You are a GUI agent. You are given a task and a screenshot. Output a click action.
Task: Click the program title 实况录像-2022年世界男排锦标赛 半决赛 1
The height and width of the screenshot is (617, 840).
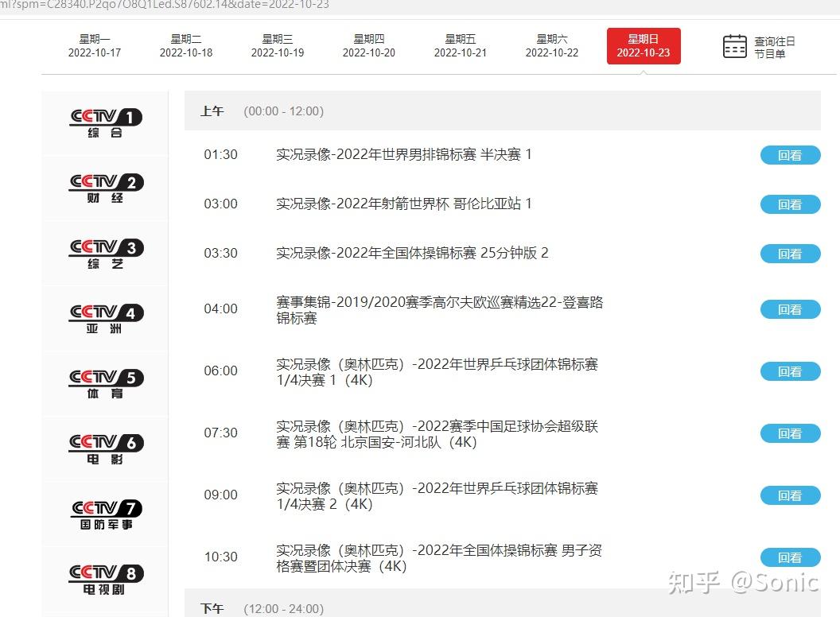tap(404, 155)
